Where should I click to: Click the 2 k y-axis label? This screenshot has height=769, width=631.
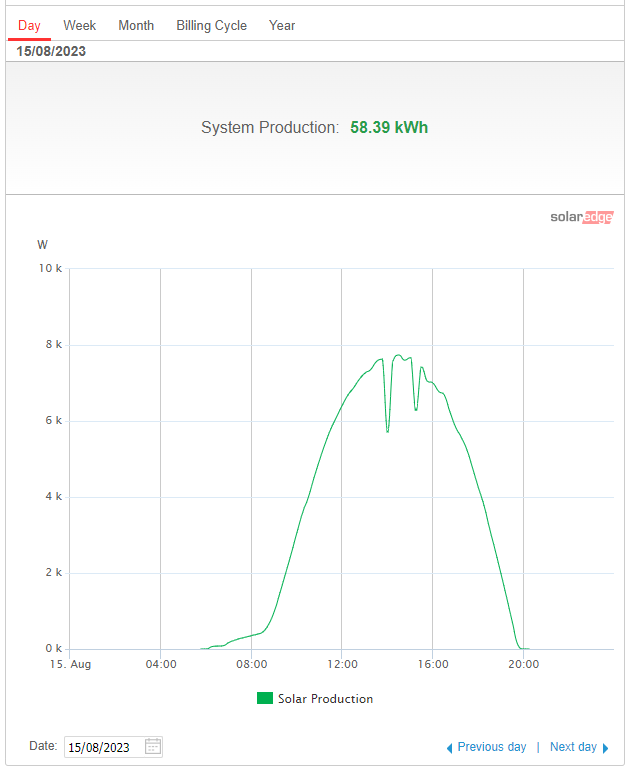coord(54,572)
